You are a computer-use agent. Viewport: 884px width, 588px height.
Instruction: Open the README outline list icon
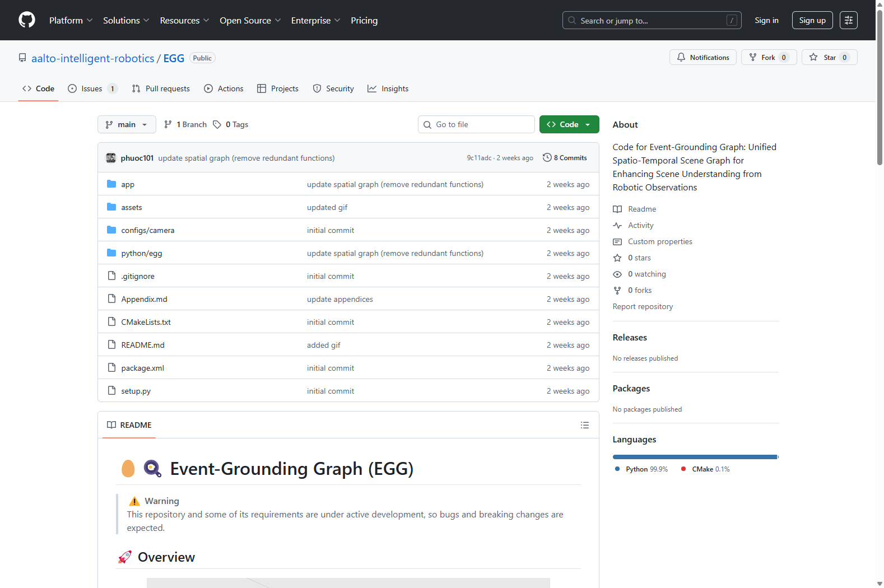(585, 425)
